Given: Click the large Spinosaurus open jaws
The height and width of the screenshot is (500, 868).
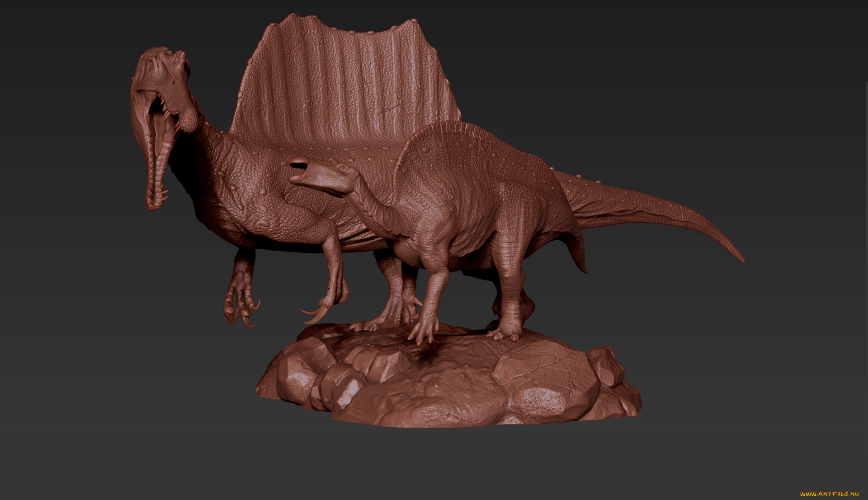Looking at the screenshot, I should coord(159,136).
